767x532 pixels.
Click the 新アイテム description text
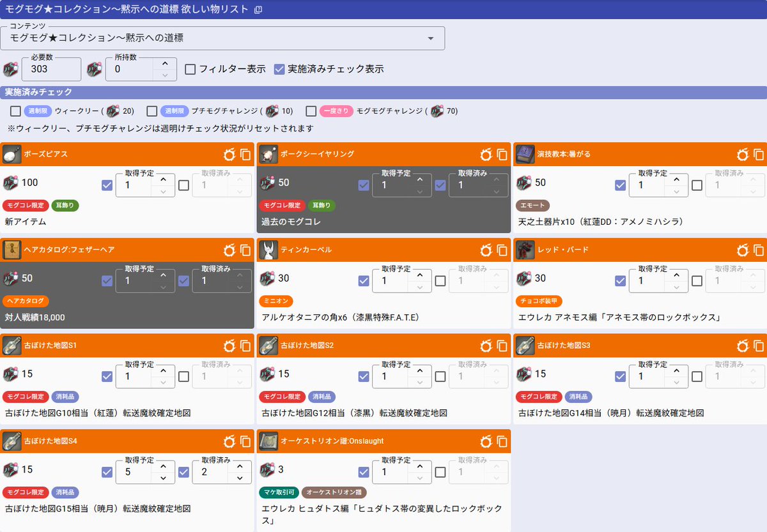pyautogui.click(x=26, y=222)
